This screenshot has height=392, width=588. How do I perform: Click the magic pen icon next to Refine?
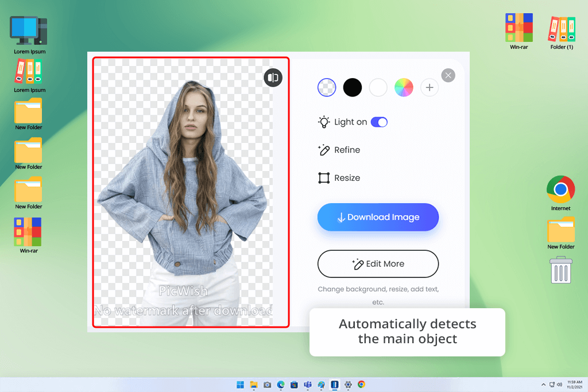324,150
